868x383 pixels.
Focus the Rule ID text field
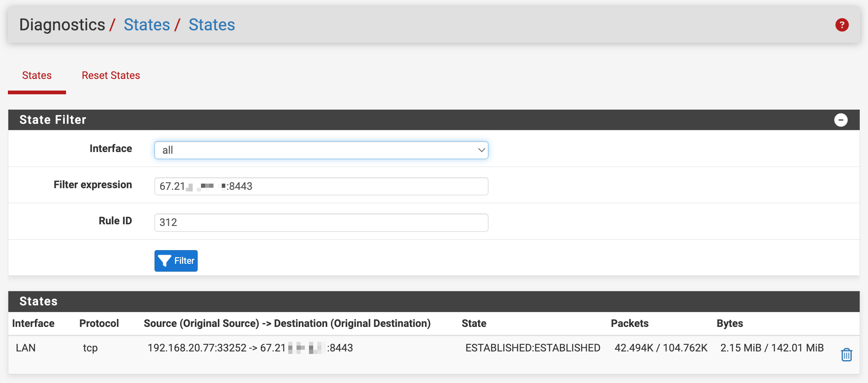coord(321,223)
